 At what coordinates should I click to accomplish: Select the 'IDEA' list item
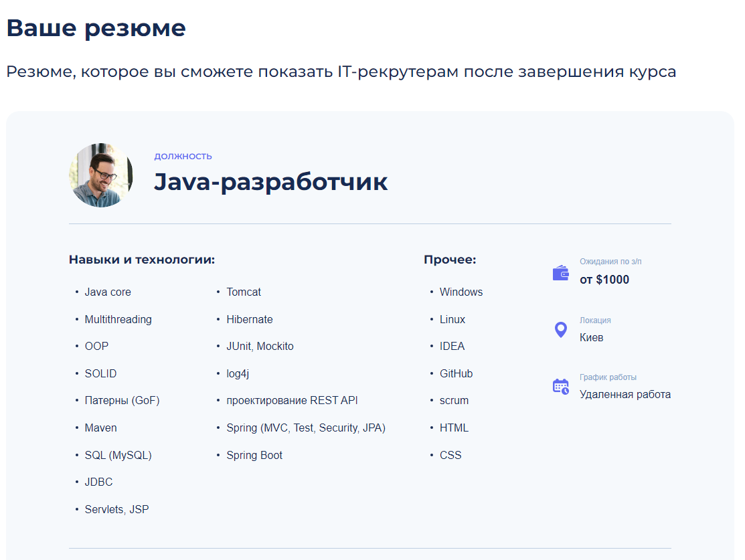452,347
